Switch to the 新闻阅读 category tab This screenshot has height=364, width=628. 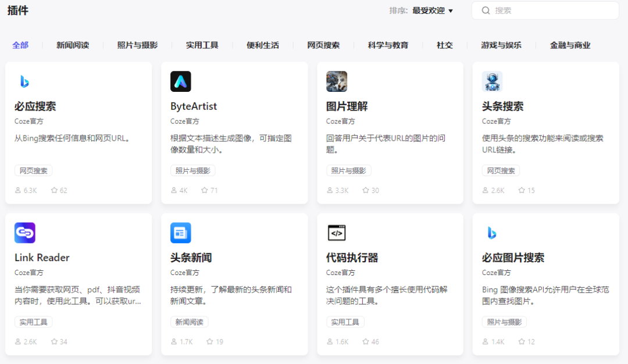[x=72, y=45]
